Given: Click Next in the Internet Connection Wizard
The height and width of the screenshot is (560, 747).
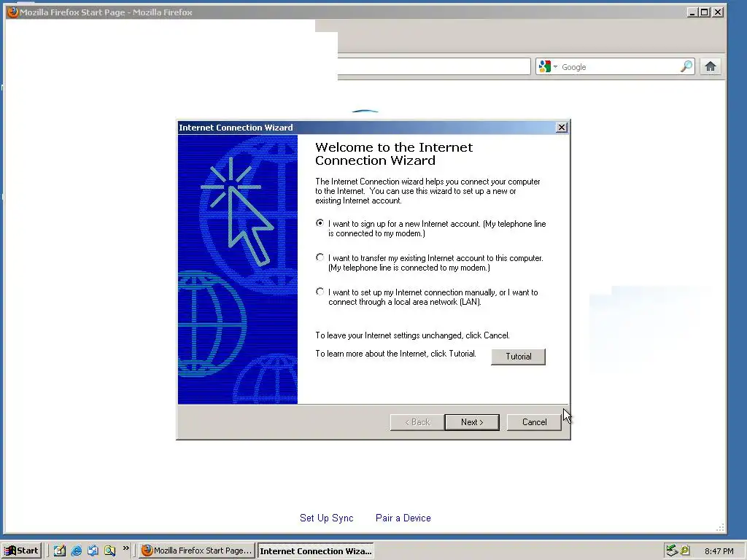Looking at the screenshot, I should point(472,422).
